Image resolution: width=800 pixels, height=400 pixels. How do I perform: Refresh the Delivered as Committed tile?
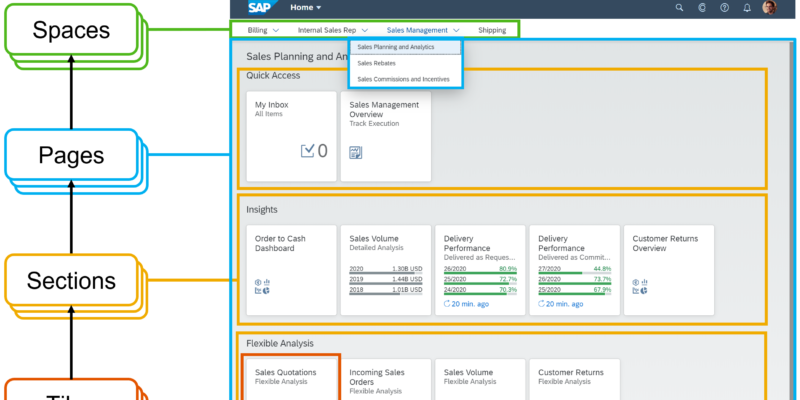click(541, 304)
